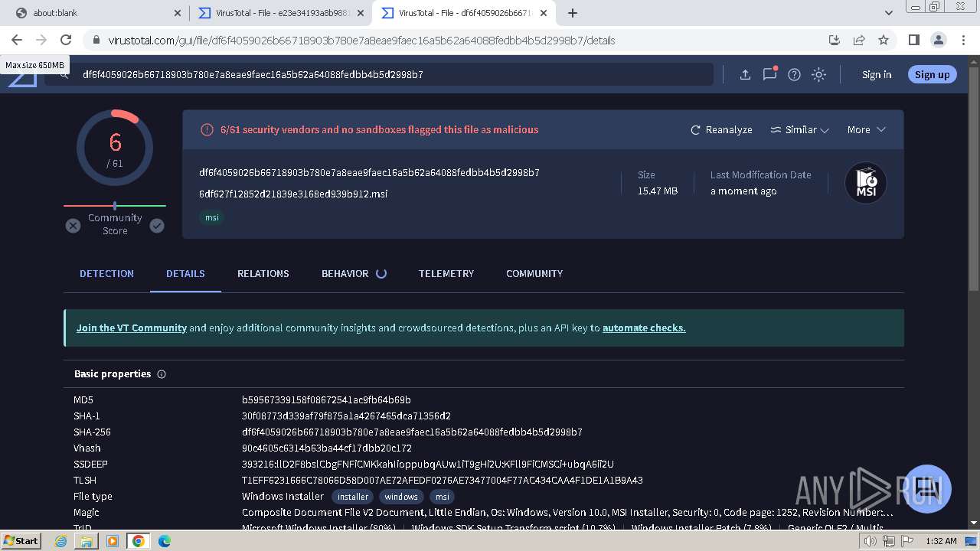Vote negative on community score

[x=73, y=226]
